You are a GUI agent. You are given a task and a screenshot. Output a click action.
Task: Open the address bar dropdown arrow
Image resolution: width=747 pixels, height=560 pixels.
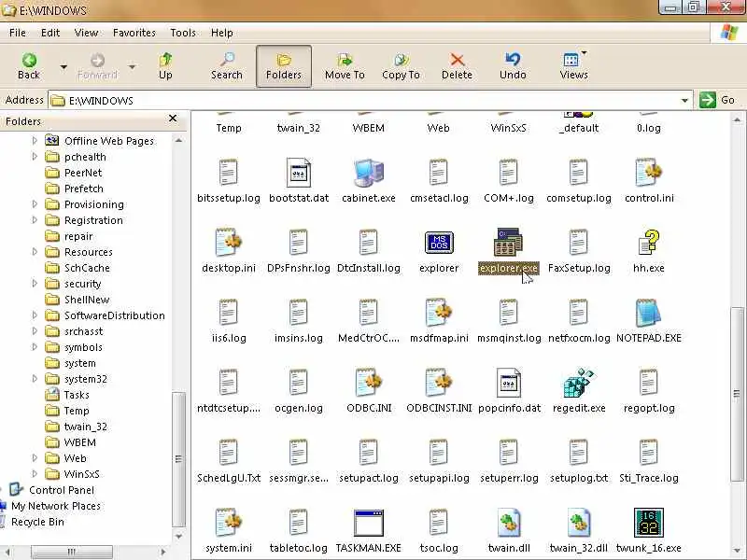point(684,101)
